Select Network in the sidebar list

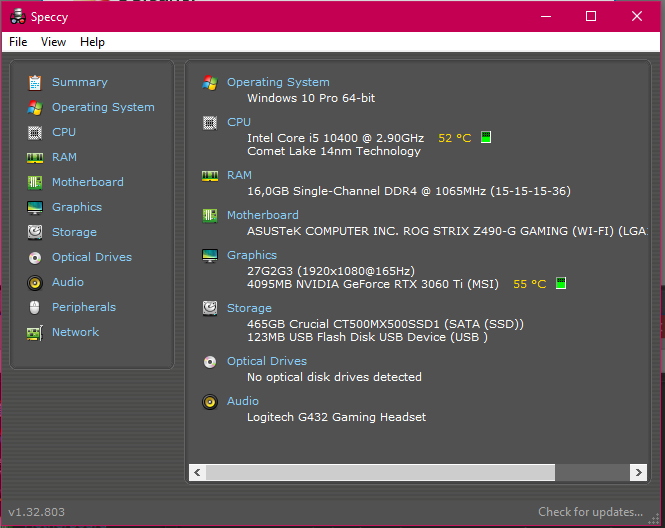tap(75, 332)
